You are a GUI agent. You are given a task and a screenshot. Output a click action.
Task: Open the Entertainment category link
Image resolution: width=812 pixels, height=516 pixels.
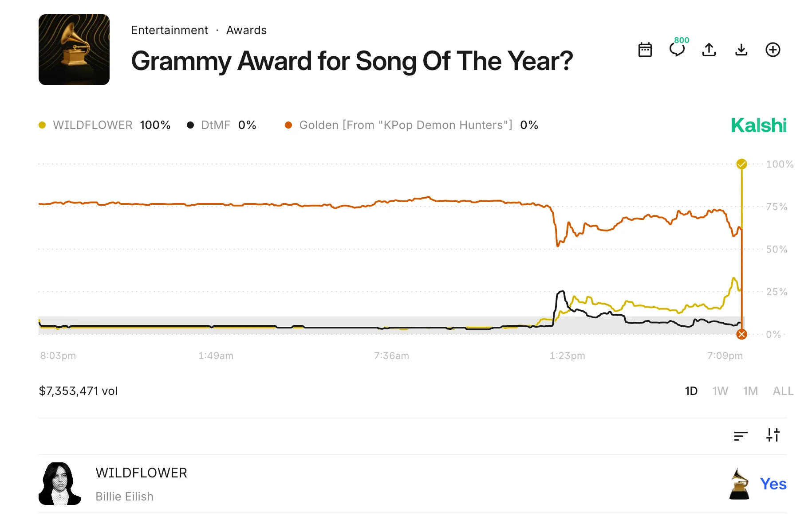pyautogui.click(x=169, y=30)
